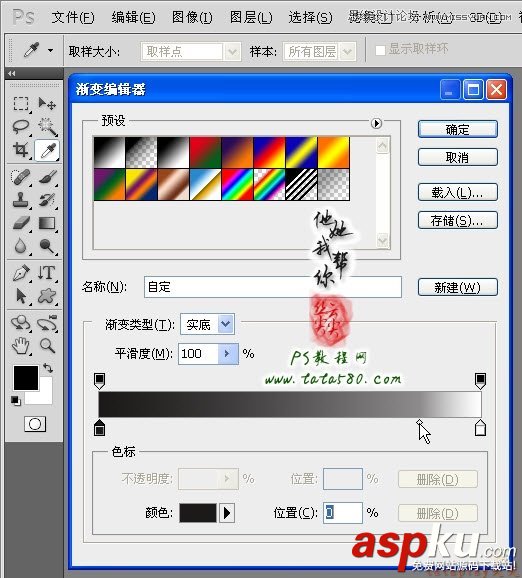Select the History Brush tool
This screenshot has height=578, width=522.
47,200
